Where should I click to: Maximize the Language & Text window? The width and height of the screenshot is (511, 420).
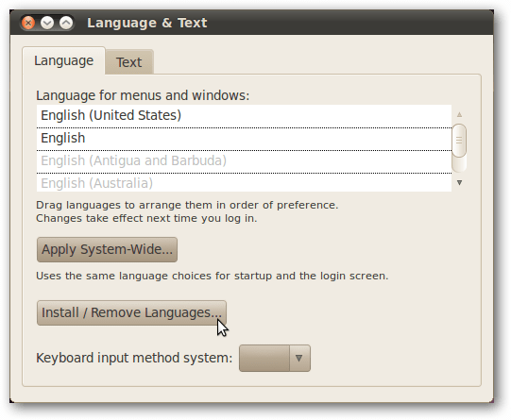click(x=66, y=23)
